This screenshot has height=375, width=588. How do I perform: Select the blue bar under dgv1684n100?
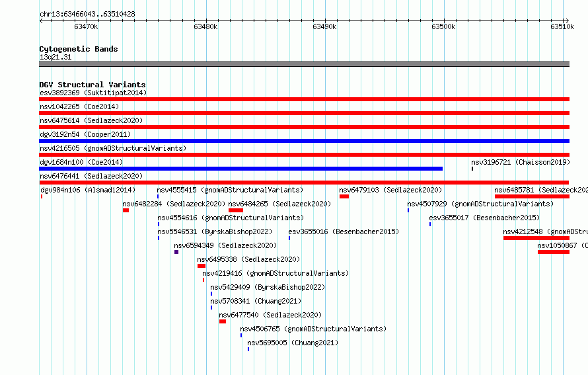pos(240,169)
